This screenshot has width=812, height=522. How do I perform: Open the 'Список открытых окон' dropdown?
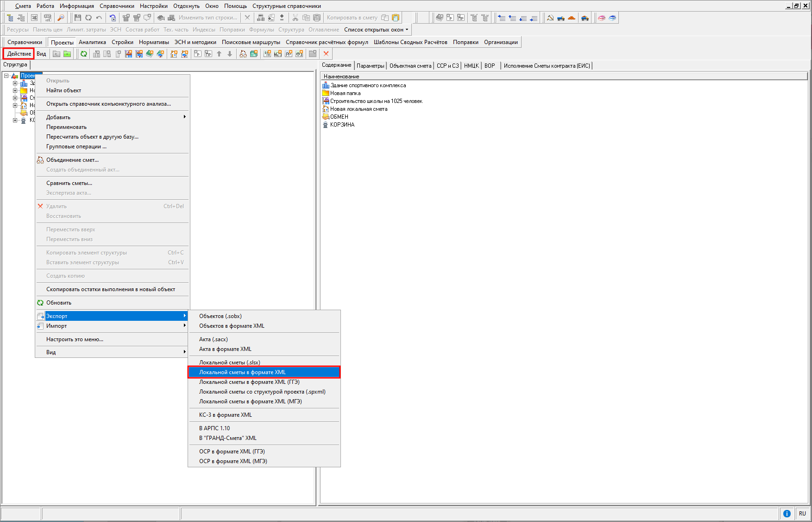376,30
